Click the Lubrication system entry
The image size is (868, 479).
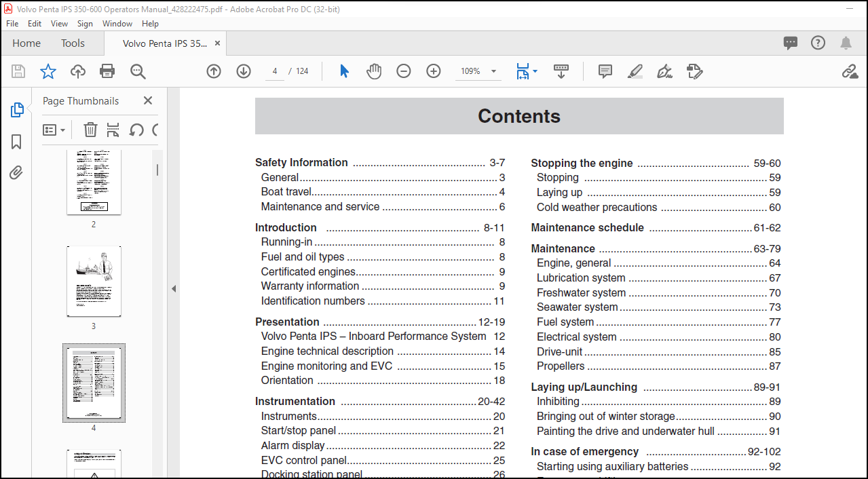(x=658, y=277)
